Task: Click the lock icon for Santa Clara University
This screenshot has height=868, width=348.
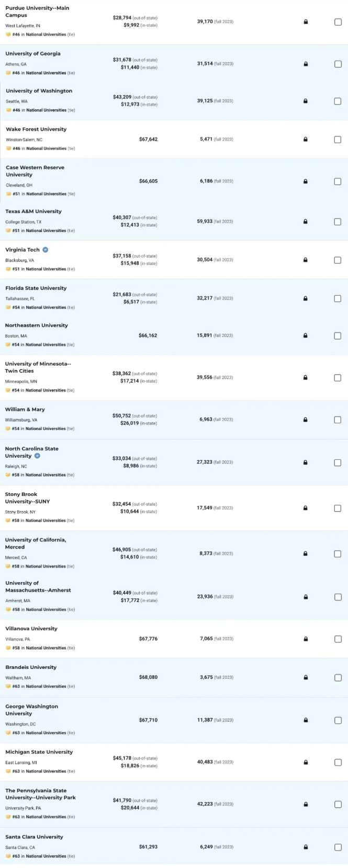Action: (306, 847)
